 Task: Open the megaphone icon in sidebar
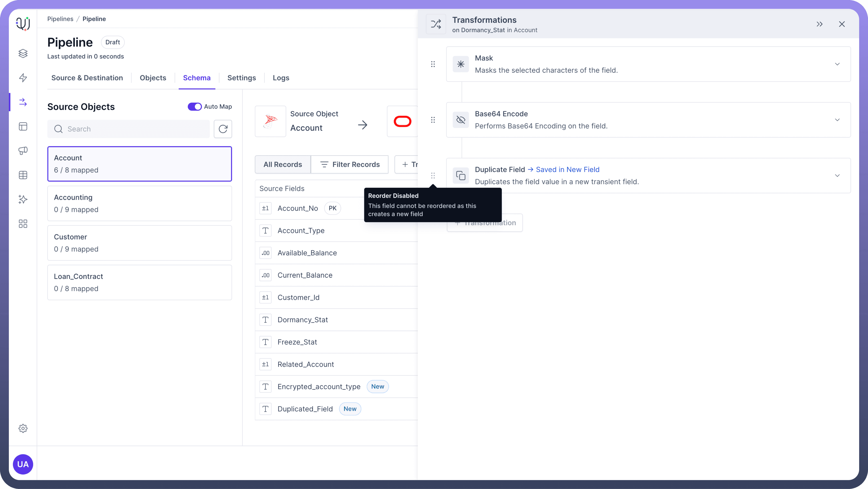pyautogui.click(x=23, y=151)
